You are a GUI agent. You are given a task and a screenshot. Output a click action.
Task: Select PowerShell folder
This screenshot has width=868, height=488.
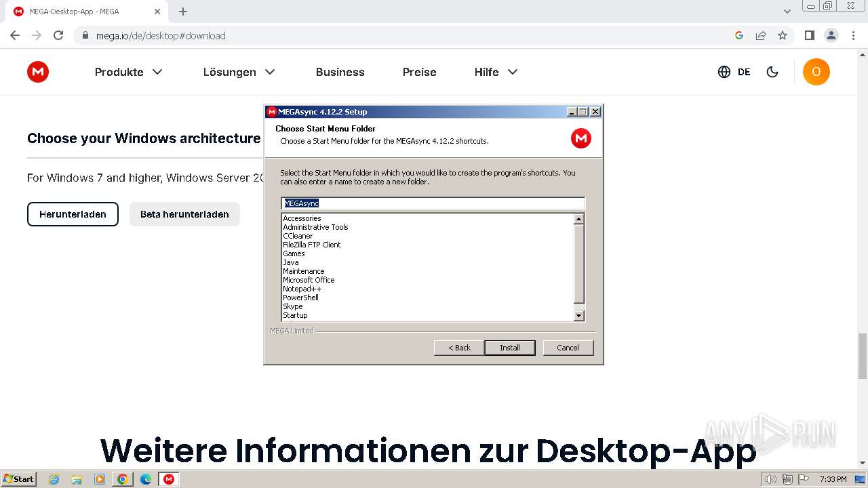300,298
